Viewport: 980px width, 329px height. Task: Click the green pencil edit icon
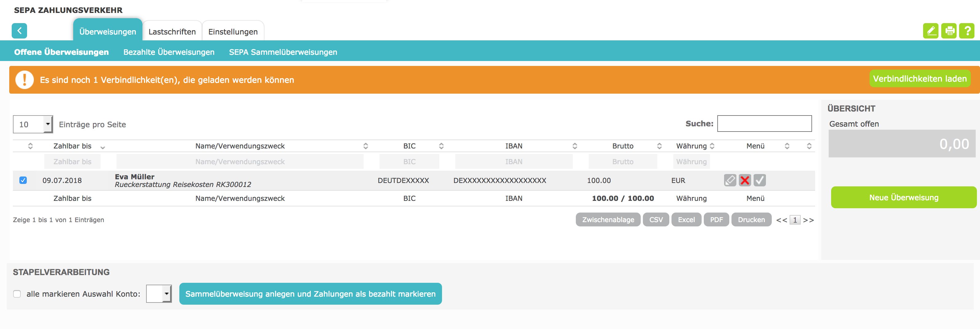click(x=930, y=31)
